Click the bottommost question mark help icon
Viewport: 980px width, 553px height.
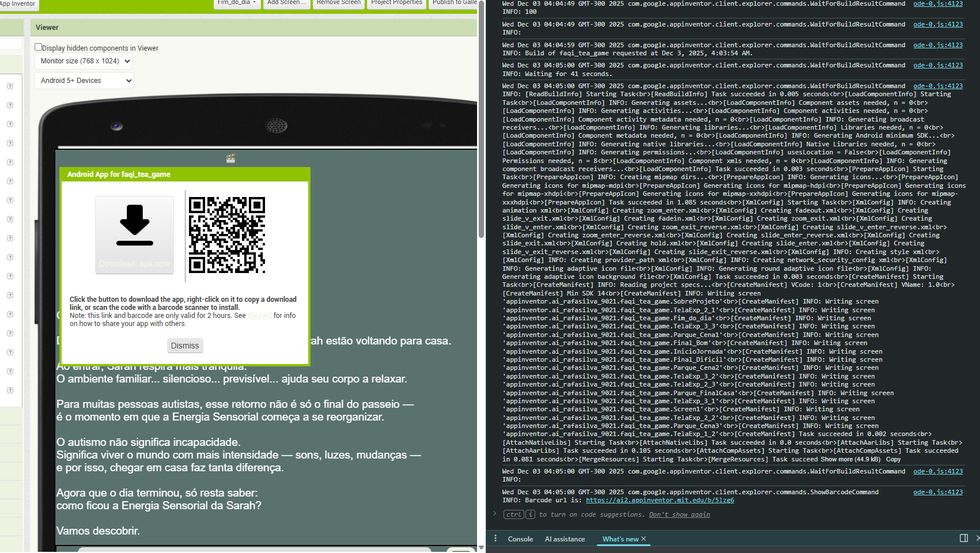click(10, 390)
